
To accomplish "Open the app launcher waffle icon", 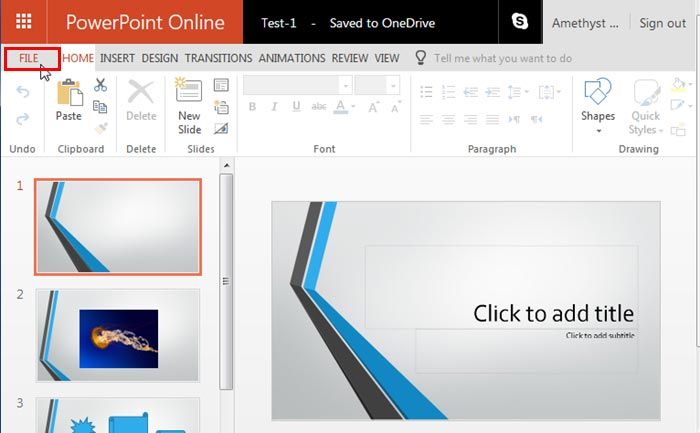I will coord(23,21).
